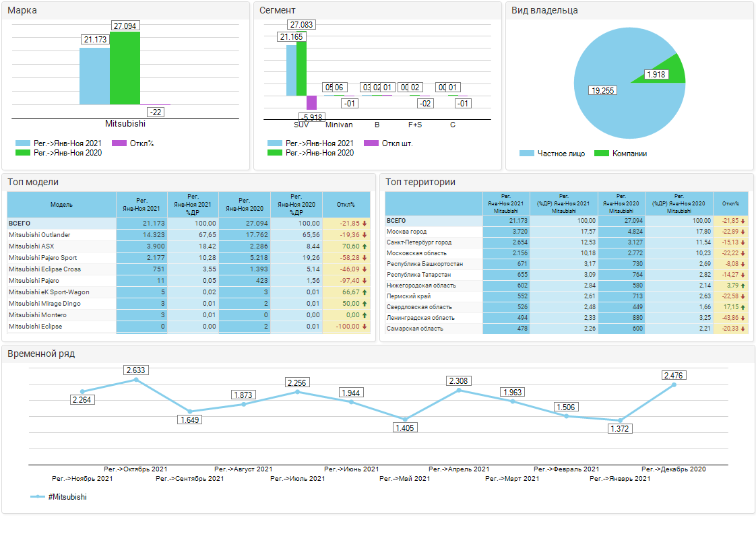
Task: Toggle the #Mitsubishi series in time chart legend
Action: (59, 497)
